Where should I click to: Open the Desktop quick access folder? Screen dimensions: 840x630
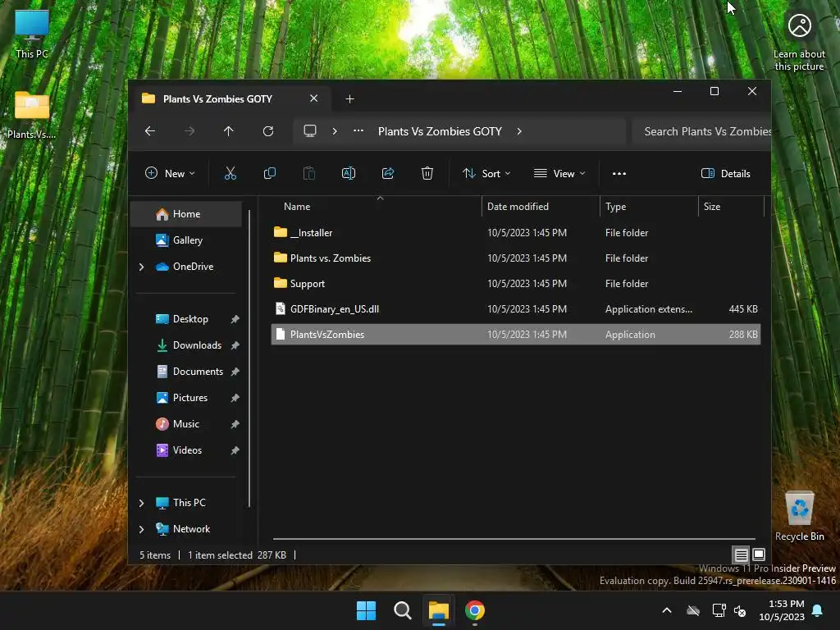point(186,319)
